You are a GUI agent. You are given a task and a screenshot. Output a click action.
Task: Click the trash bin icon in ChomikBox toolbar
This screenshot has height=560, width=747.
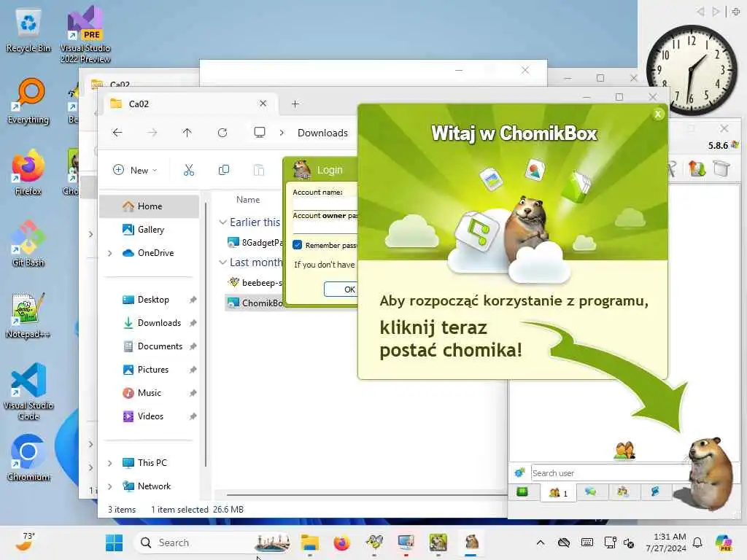click(x=721, y=168)
